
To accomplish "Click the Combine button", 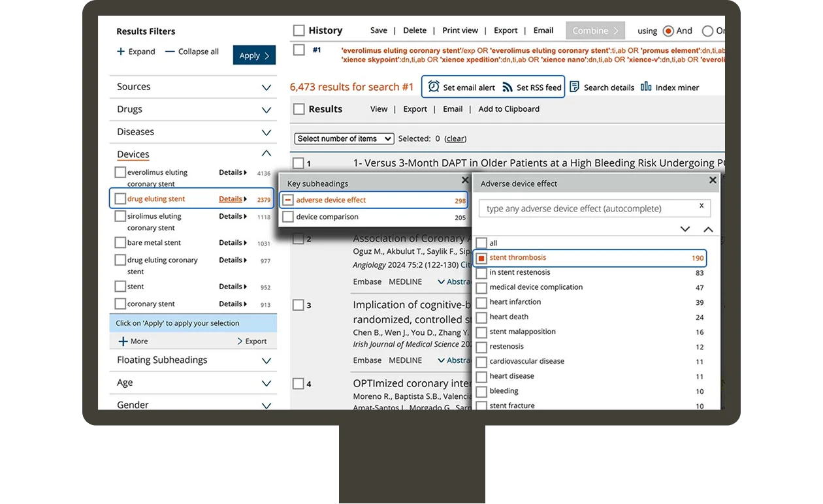I will (x=595, y=31).
